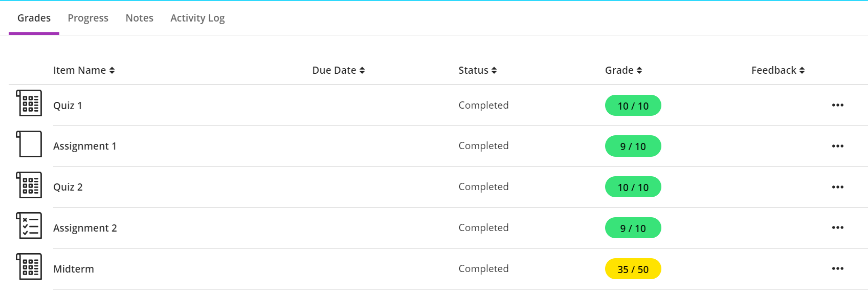This screenshot has width=868, height=291.
Task: Click the Quiz 1 item icon
Action: [29, 103]
